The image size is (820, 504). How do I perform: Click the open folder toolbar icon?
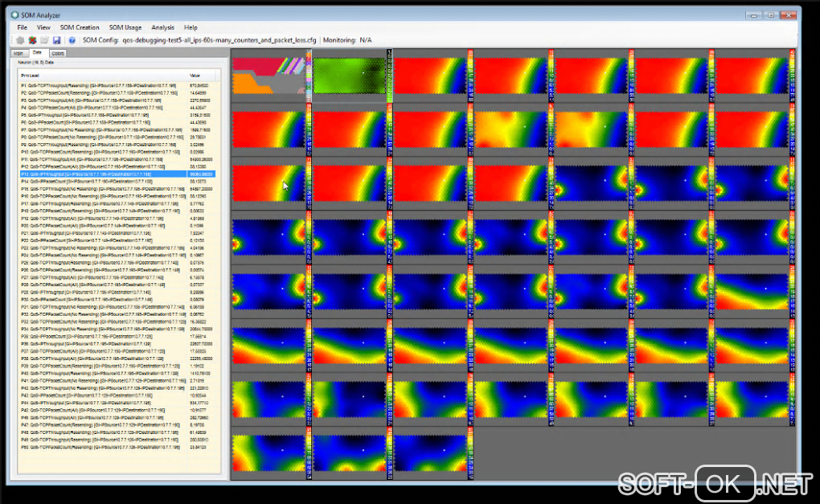pyautogui.click(x=44, y=40)
